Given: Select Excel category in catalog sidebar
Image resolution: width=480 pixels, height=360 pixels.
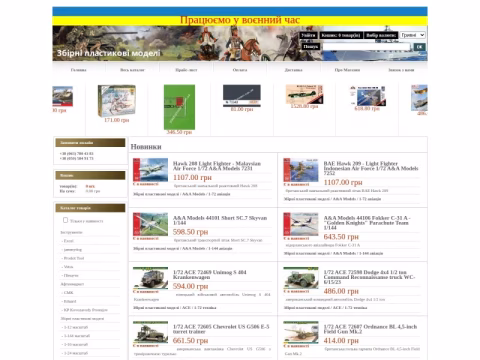Looking at the screenshot, I should coord(68,241).
